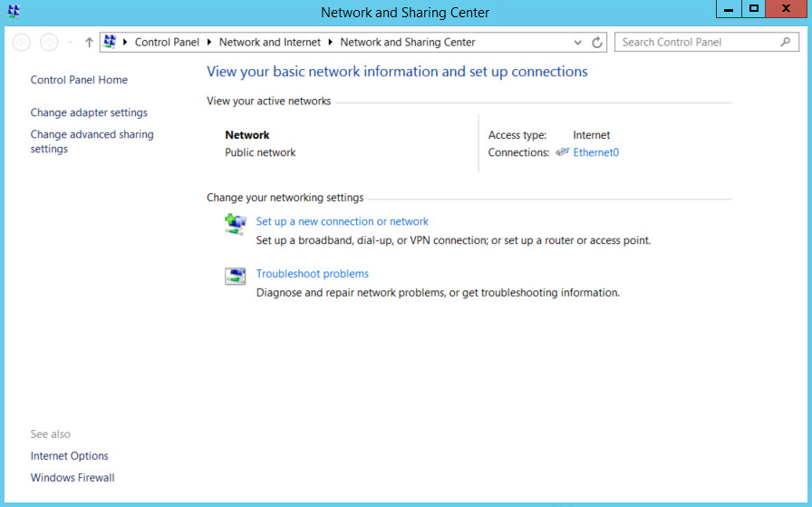Screen dimensions: 812x507
Task: Open Troubleshoot problems link
Action: coord(313,274)
